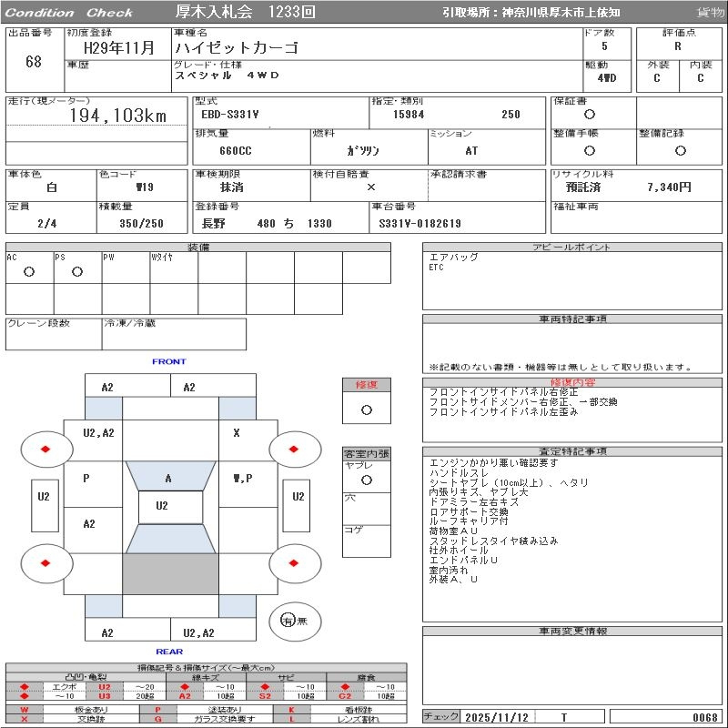Toggle the ヤブレ interior tear circle
728x728 pixels.
coord(366,479)
